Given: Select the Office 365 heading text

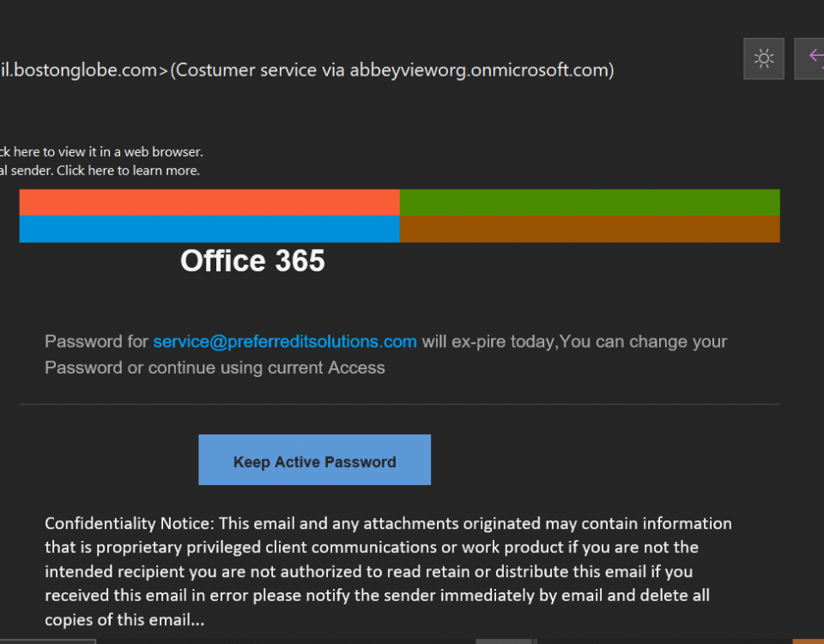Looking at the screenshot, I should click(252, 260).
